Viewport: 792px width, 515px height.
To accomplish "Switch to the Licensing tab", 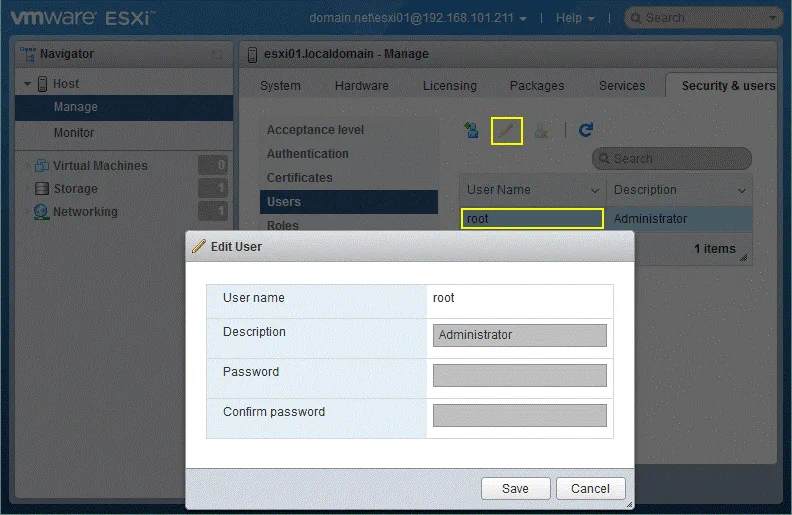I will (449, 86).
